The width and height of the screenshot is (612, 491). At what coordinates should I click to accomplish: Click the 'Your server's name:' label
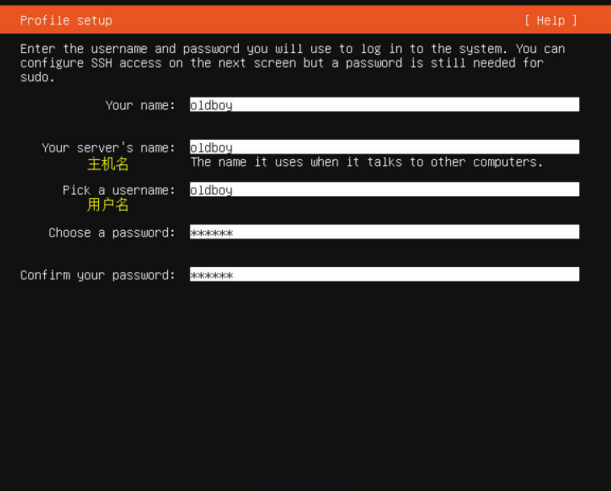(x=109, y=148)
